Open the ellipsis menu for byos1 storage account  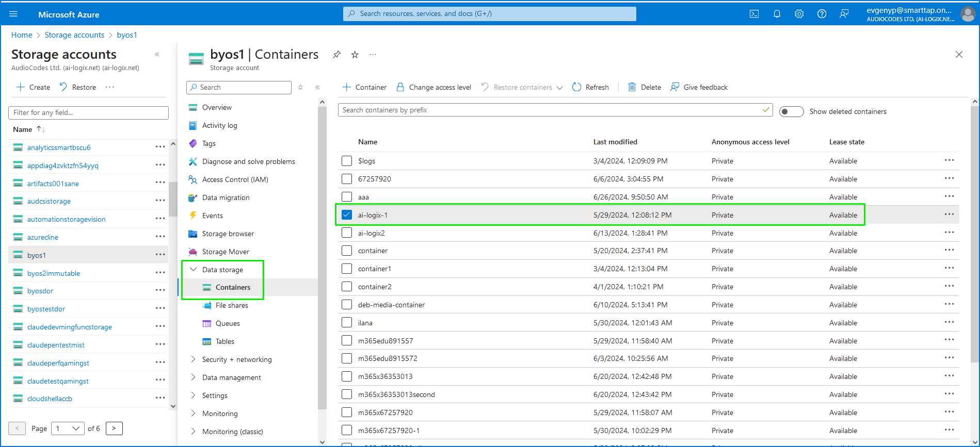[x=160, y=255]
